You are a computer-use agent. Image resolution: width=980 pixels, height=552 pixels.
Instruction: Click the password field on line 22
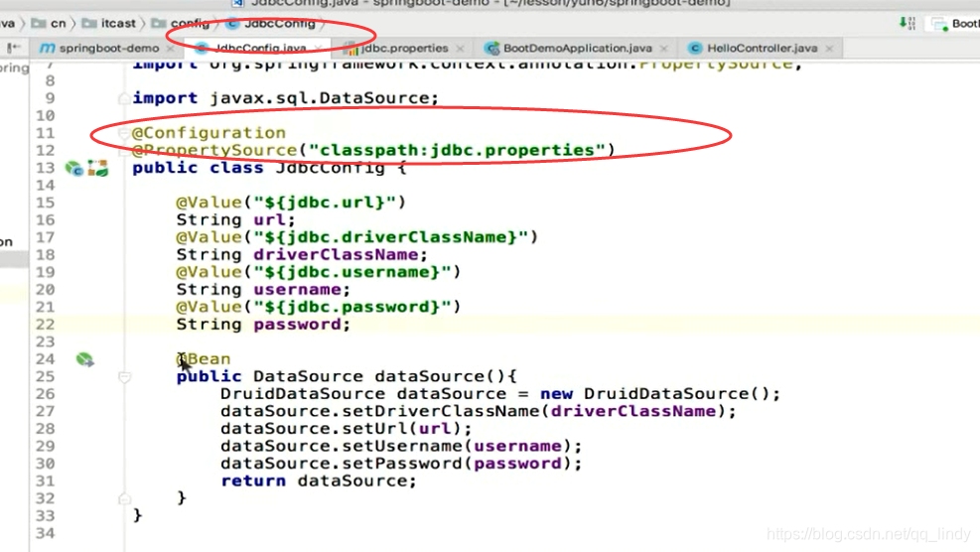[x=297, y=325]
